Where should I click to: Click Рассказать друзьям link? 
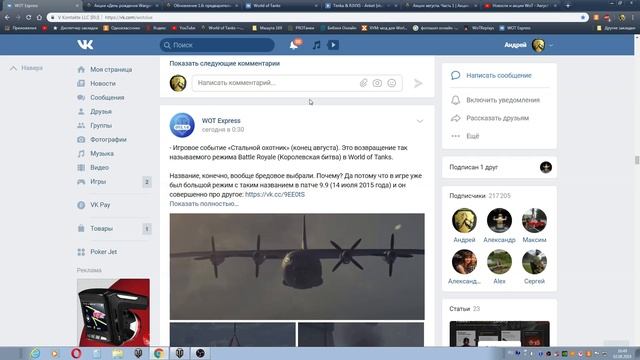coord(498,118)
